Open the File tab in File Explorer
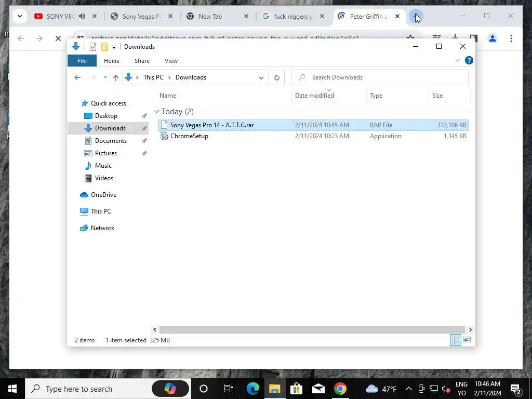Screen dimensions: 532x399 (82, 61)
